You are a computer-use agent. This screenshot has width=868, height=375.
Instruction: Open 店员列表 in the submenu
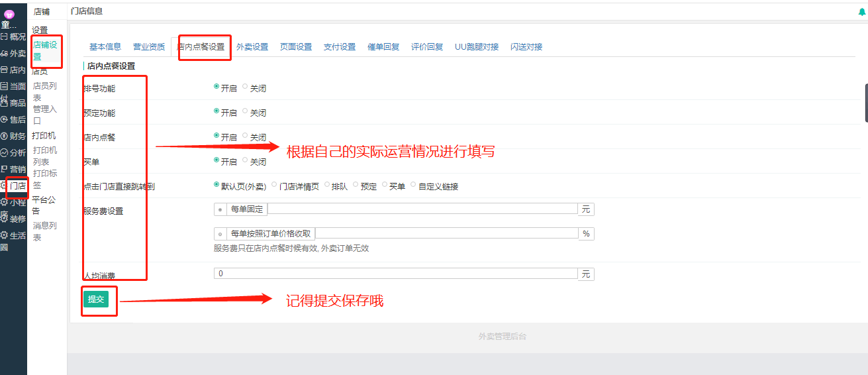[46, 91]
